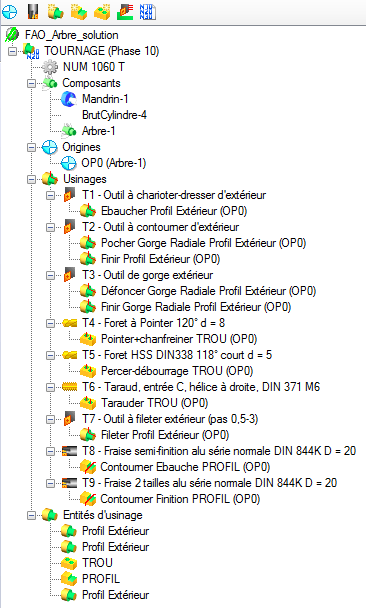Collapse the Entités d'usinage branch

point(31,515)
